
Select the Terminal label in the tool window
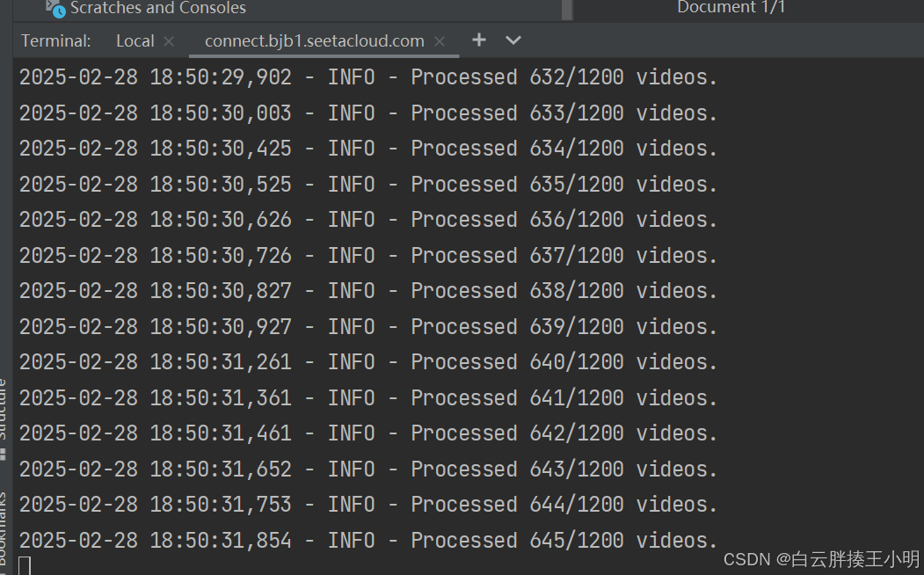pos(55,40)
